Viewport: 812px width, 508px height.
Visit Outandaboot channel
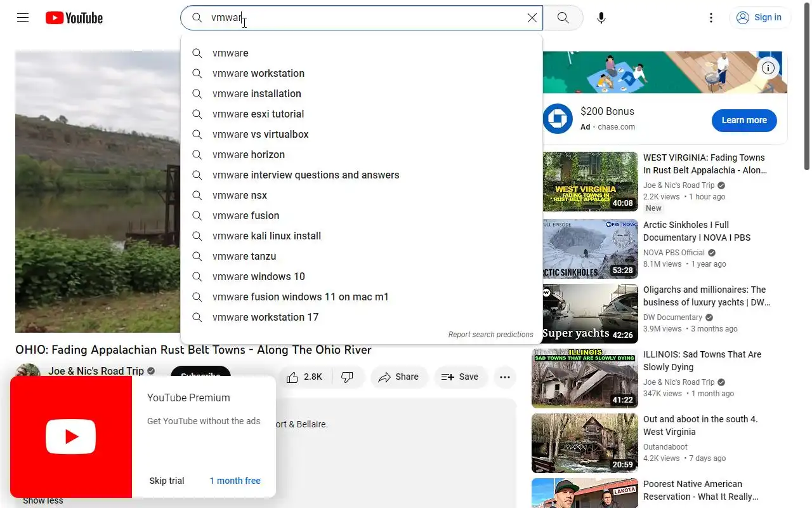pyautogui.click(x=665, y=447)
